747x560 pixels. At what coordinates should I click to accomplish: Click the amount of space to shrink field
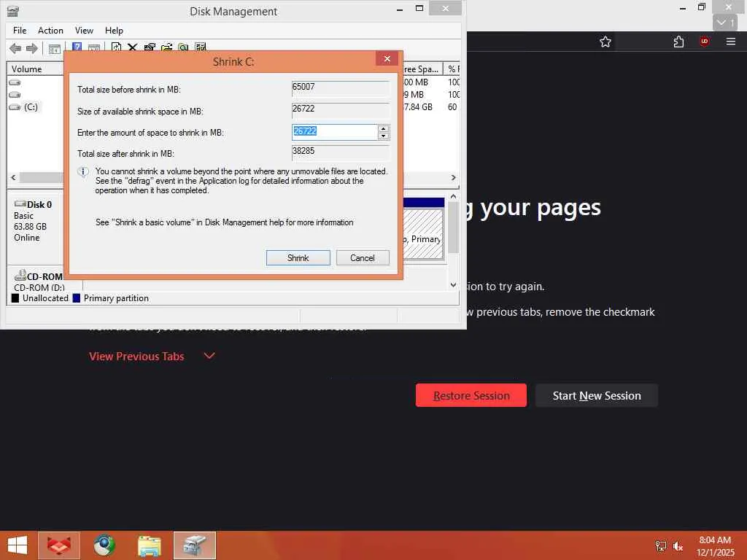coord(335,132)
